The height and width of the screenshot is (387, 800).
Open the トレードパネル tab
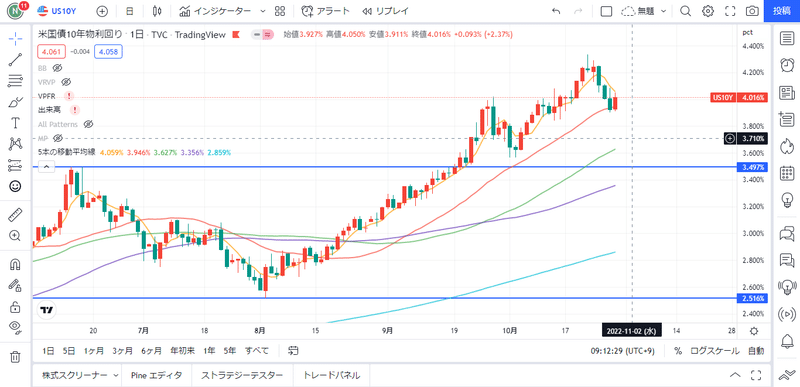pyautogui.click(x=332, y=376)
